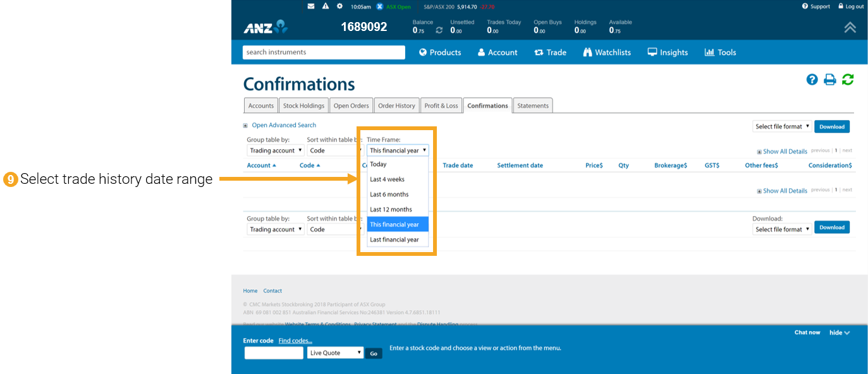
Task: Click Chat now in the footer
Action: coord(807,332)
